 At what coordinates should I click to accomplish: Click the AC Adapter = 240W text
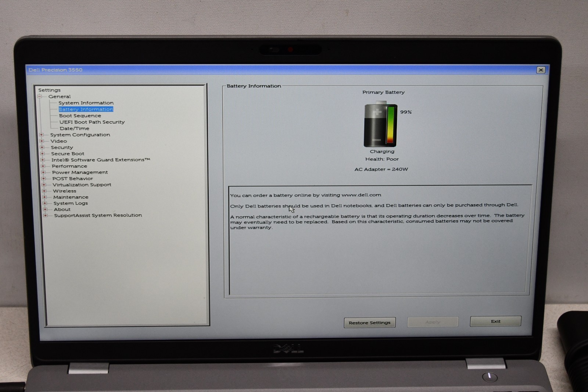click(x=381, y=169)
